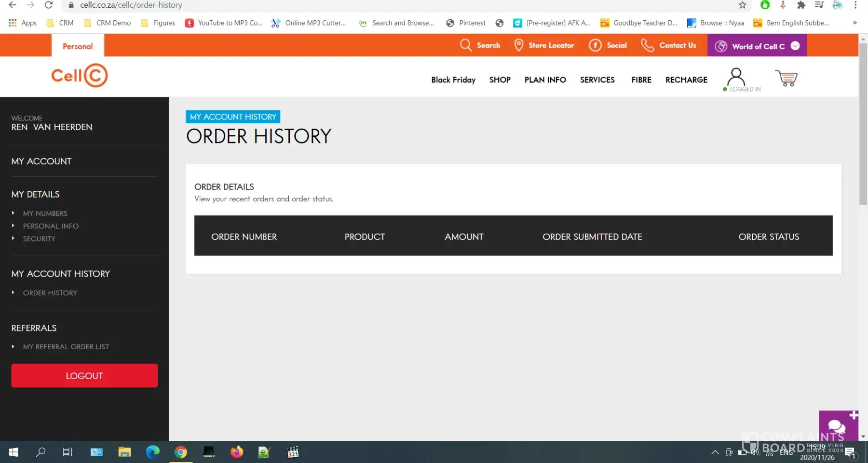Show more bookmarks with the chevron
This screenshot has width=868, height=463.
(x=854, y=23)
